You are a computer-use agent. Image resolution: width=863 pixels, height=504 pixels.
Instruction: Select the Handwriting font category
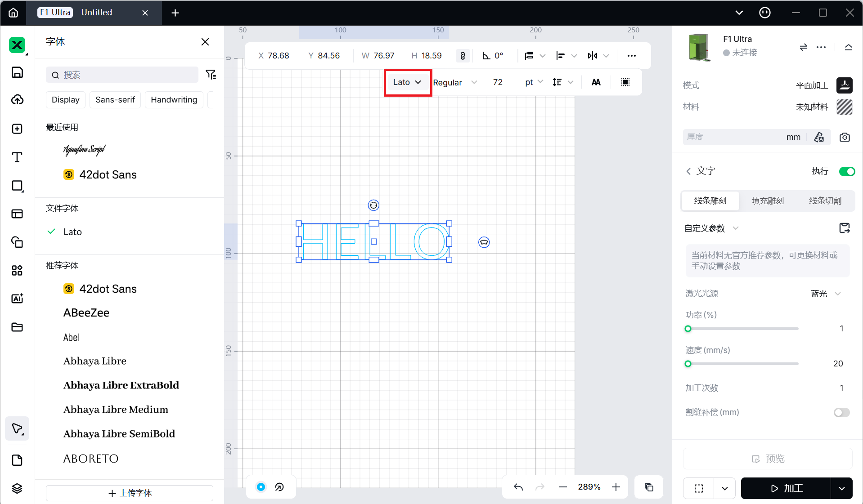click(x=174, y=100)
